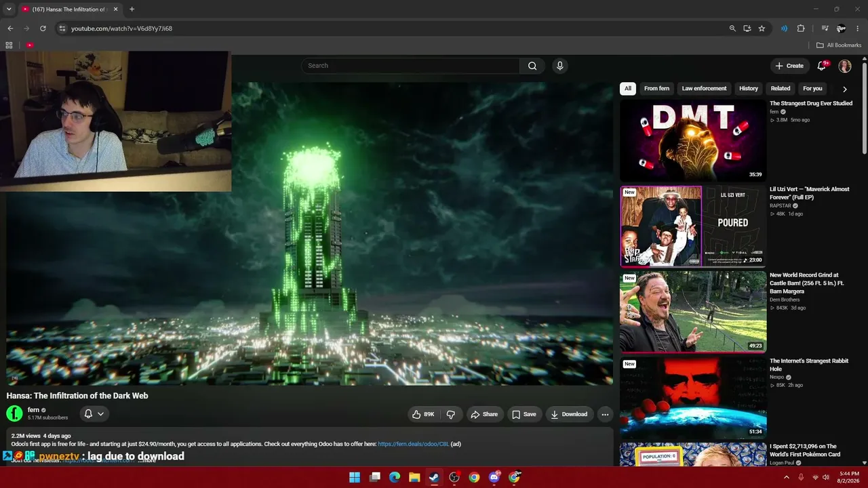Open the fern channel avatar
Image resolution: width=868 pixels, height=488 pixels.
pos(14,413)
